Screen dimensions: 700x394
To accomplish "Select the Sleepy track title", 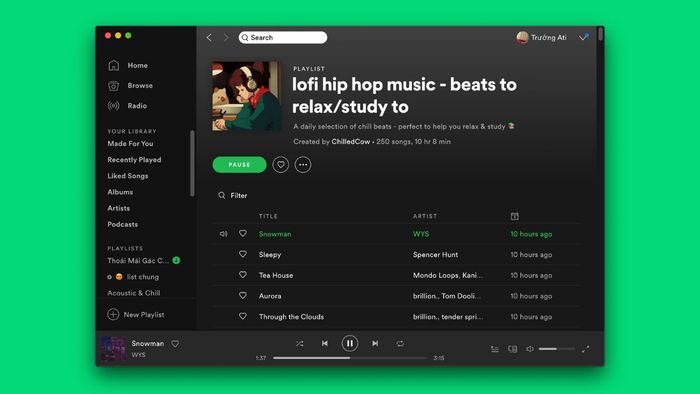I will pyautogui.click(x=270, y=255).
